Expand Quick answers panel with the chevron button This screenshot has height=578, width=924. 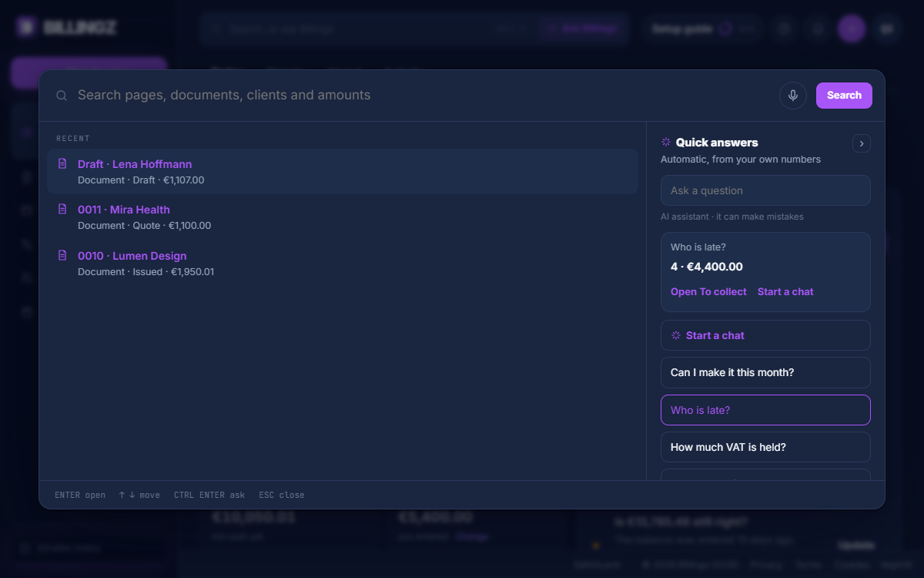pyautogui.click(x=862, y=143)
